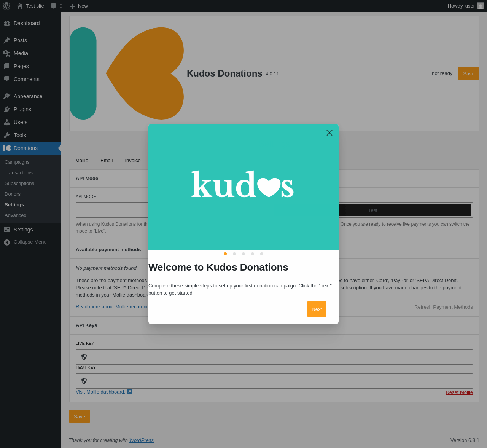
Task: Click the 'API Keys' section heading
Action: pos(86,325)
